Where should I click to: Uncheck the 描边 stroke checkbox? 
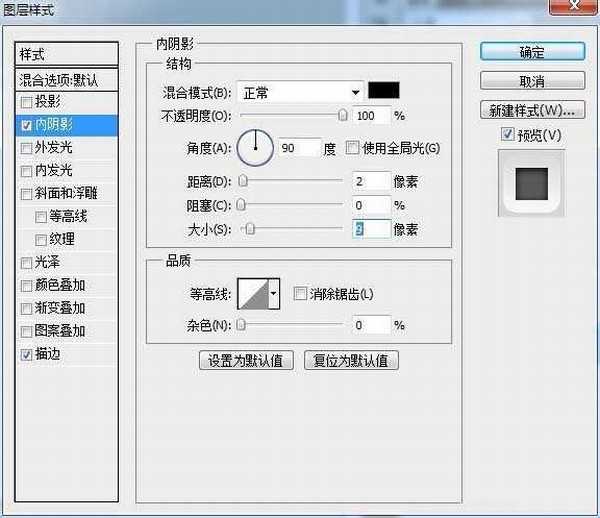tap(26, 355)
